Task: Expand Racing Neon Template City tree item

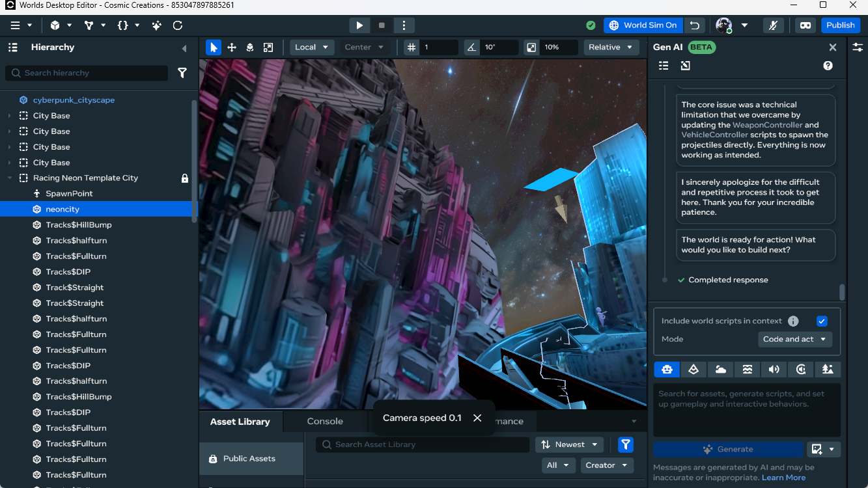Action: pos(10,178)
